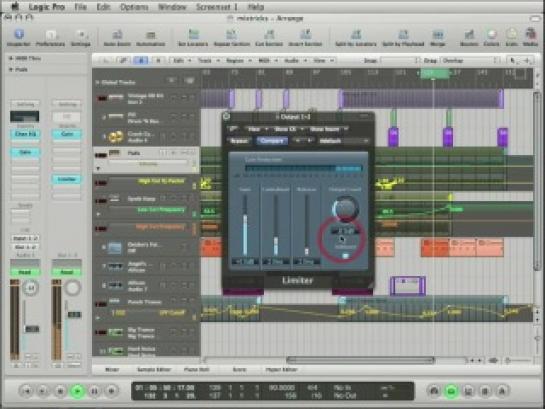Click Go to Beginning transport button
Viewport: 545px width, 409px height.
(26, 391)
